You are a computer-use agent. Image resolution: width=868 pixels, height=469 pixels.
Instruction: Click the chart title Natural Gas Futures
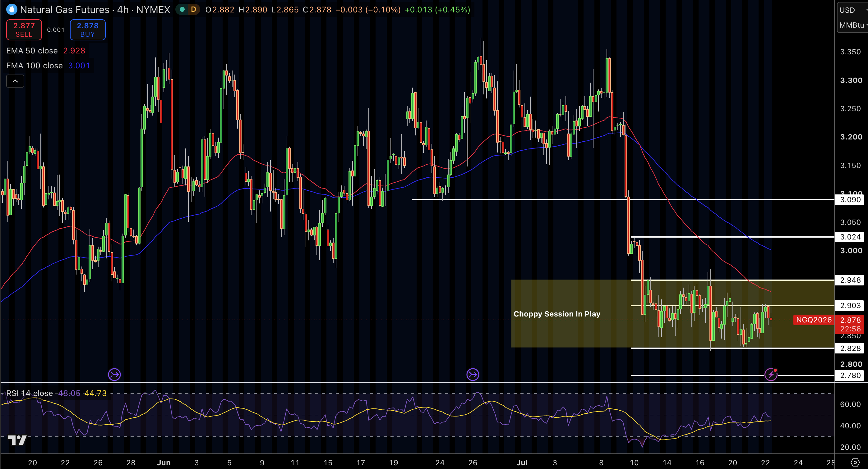tap(65, 9)
